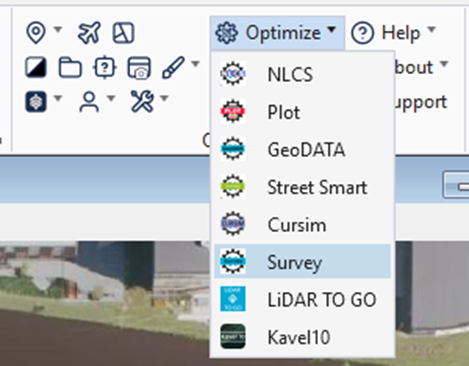
Task: Click the diagonal-split square icon next to airplane
Action: tap(123, 33)
